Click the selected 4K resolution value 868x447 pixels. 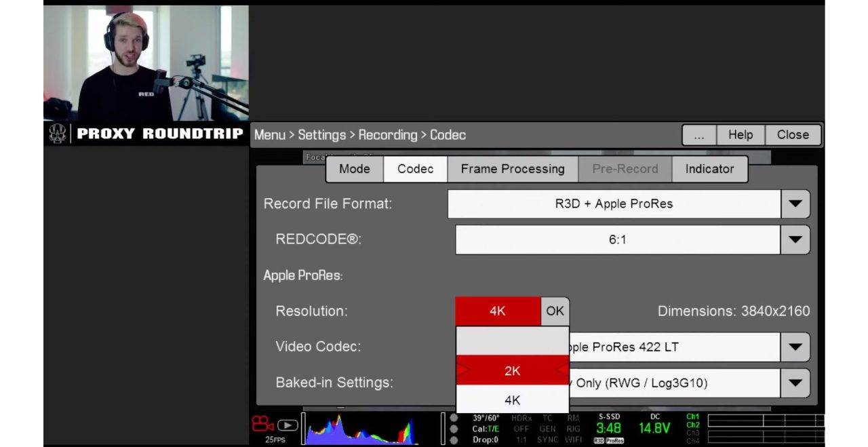click(x=498, y=311)
